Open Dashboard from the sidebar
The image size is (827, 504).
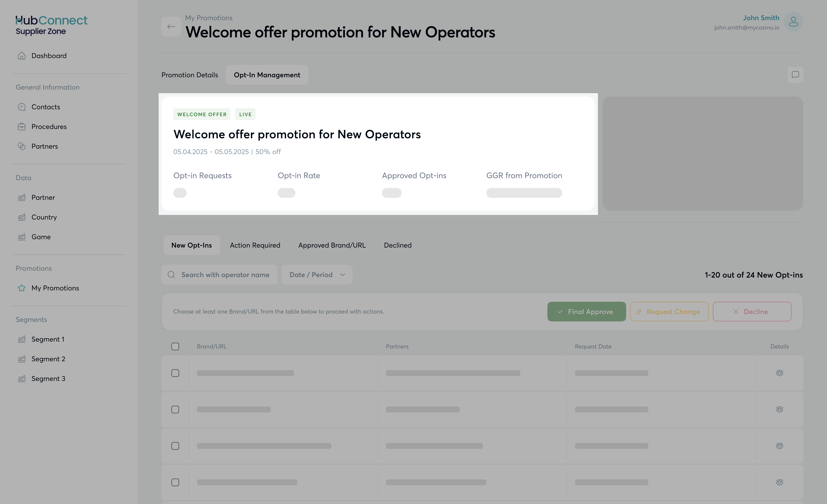(49, 56)
